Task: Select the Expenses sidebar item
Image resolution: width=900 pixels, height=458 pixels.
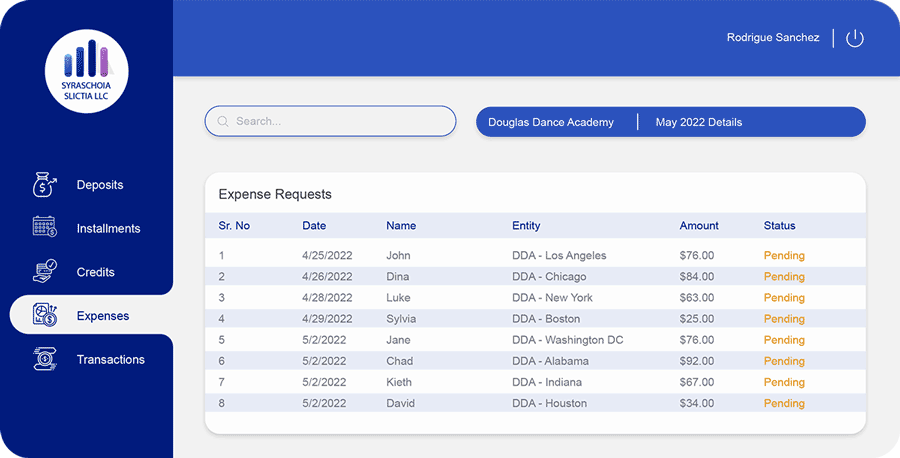Action: click(x=91, y=316)
